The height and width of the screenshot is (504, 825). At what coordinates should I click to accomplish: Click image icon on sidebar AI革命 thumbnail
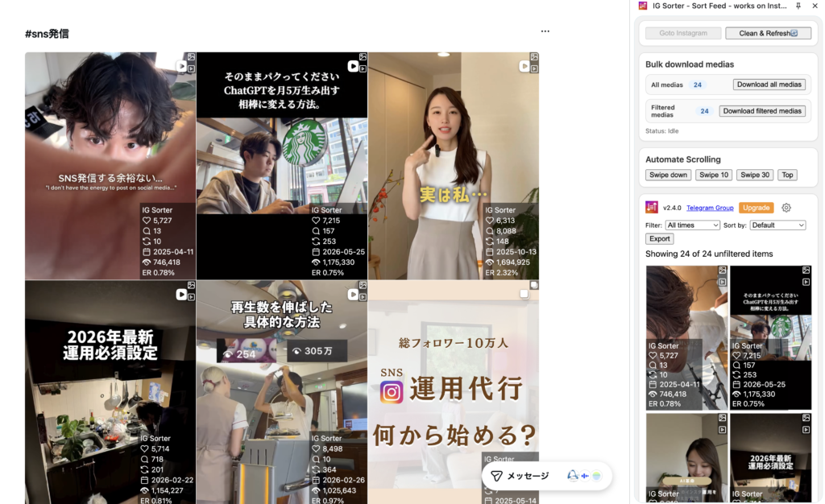coord(723,418)
